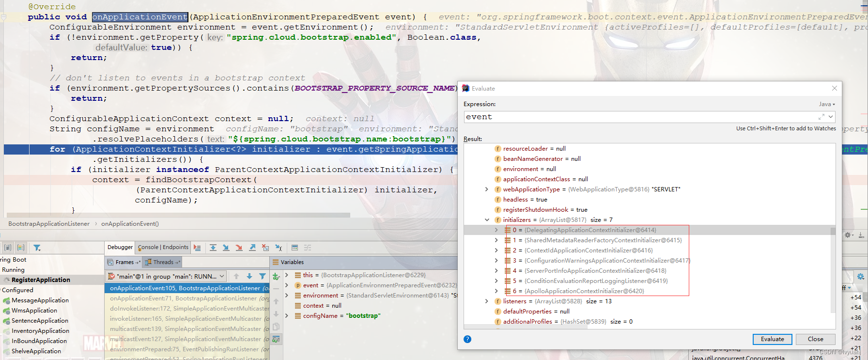This screenshot has width=868, height=360.
Task: Click the Show Watches glasses icon
Action: pos(276,339)
